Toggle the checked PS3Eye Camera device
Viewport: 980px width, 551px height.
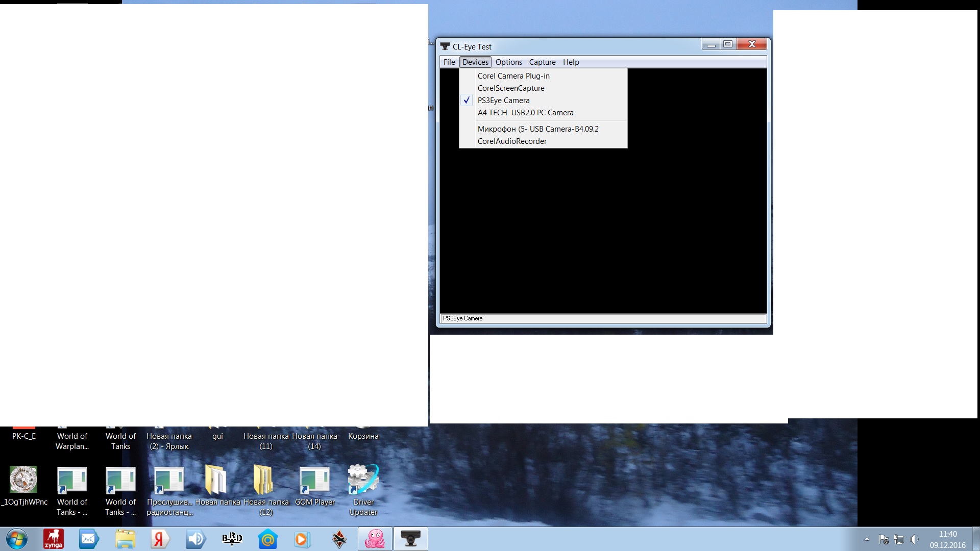coord(543,101)
